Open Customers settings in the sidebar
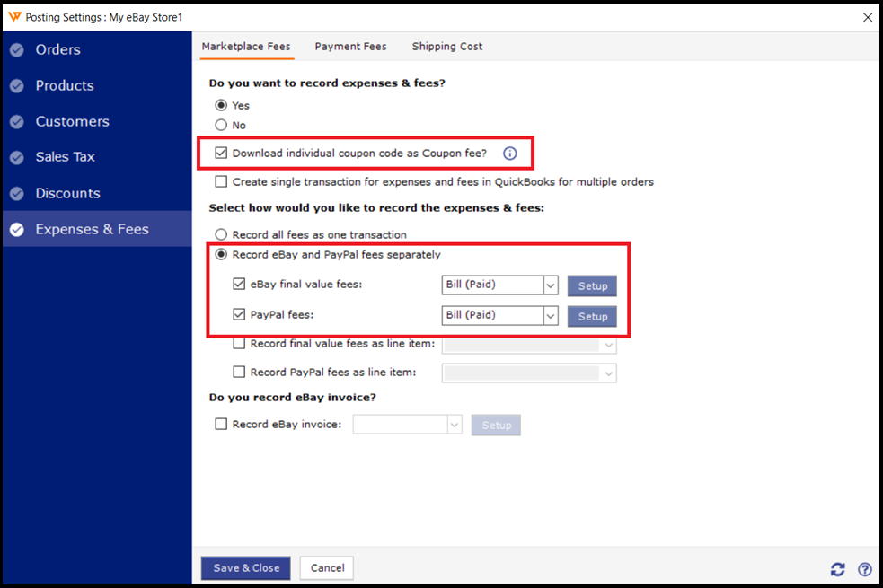Screen dimensions: 883x588 point(97,122)
